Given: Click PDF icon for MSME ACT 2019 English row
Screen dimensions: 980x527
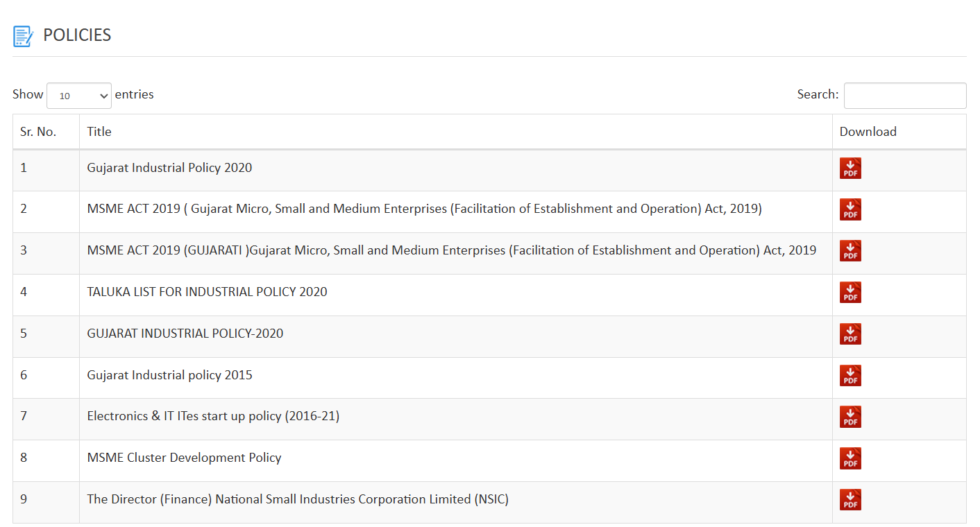Looking at the screenshot, I should [850, 209].
